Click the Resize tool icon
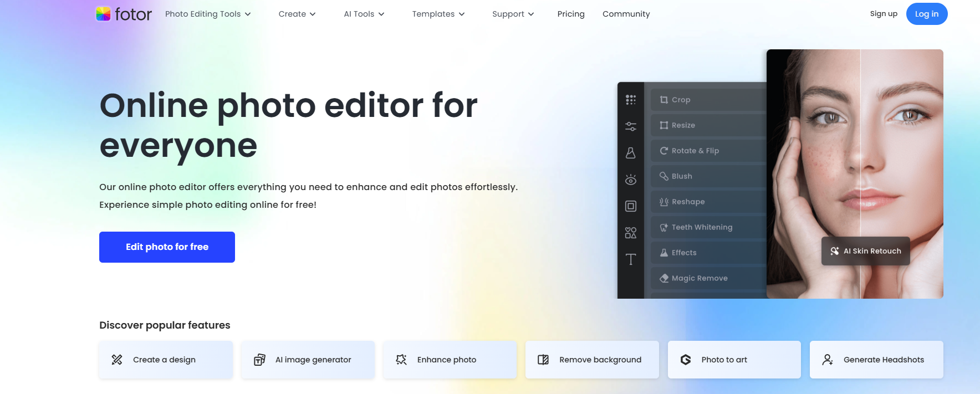The height and width of the screenshot is (394, 980). (664, 125)
